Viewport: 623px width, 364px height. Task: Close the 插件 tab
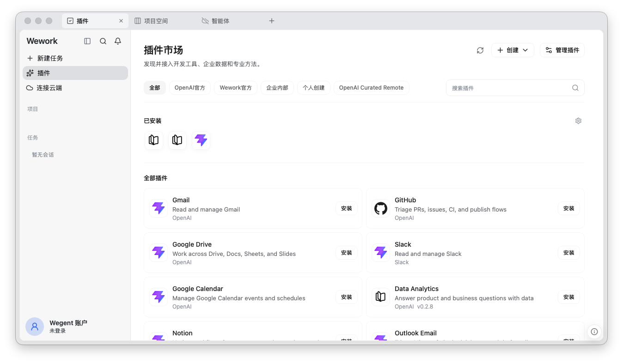point(121,21)
